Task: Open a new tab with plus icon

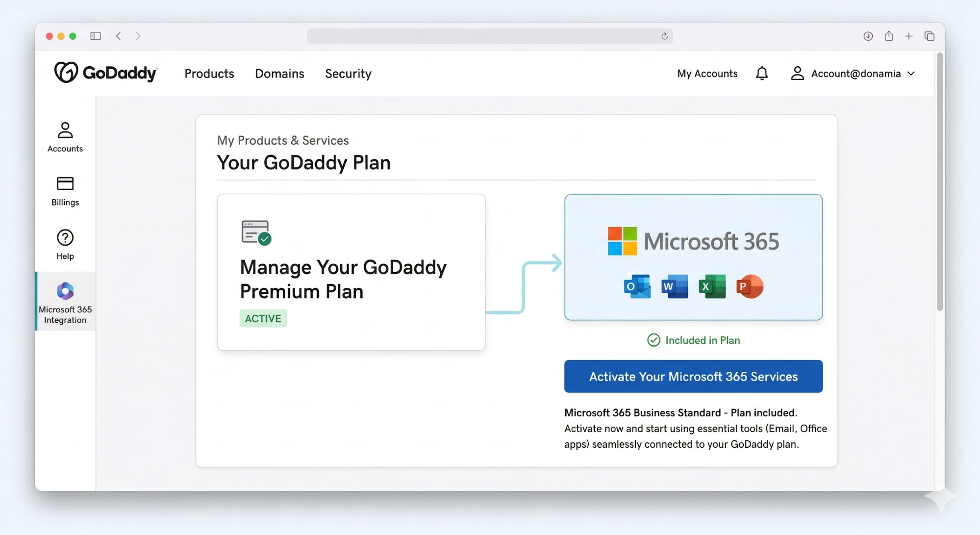Action: [908, 36]
